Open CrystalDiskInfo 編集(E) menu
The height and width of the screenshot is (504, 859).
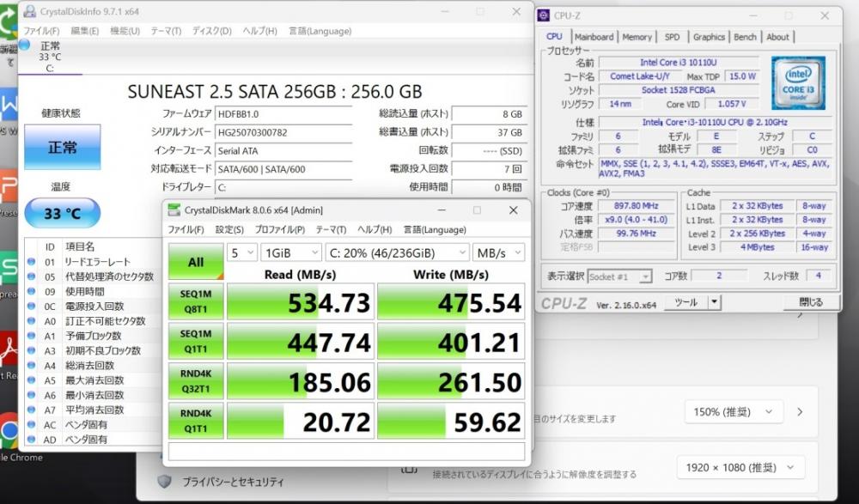85,31
